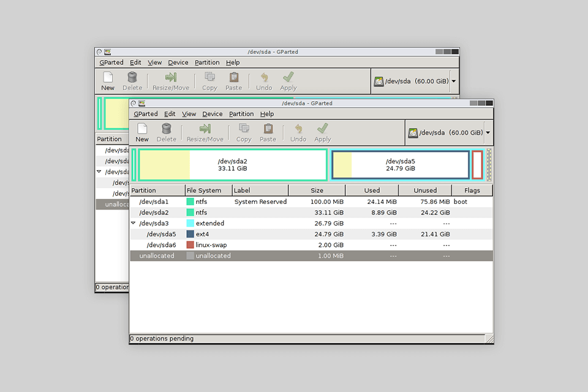Open the Device menu in back window
588x392 pixels.
click(x=178, y=62)
